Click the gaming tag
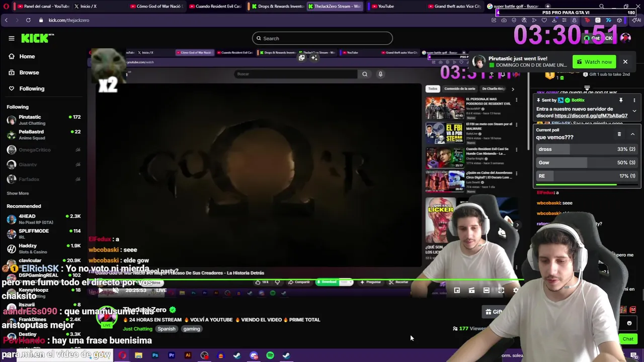Viewport: 644px width, 362px height. pos(191,329)
